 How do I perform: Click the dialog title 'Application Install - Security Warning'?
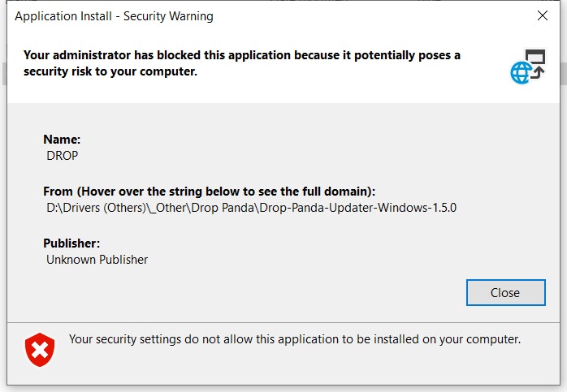115,16
